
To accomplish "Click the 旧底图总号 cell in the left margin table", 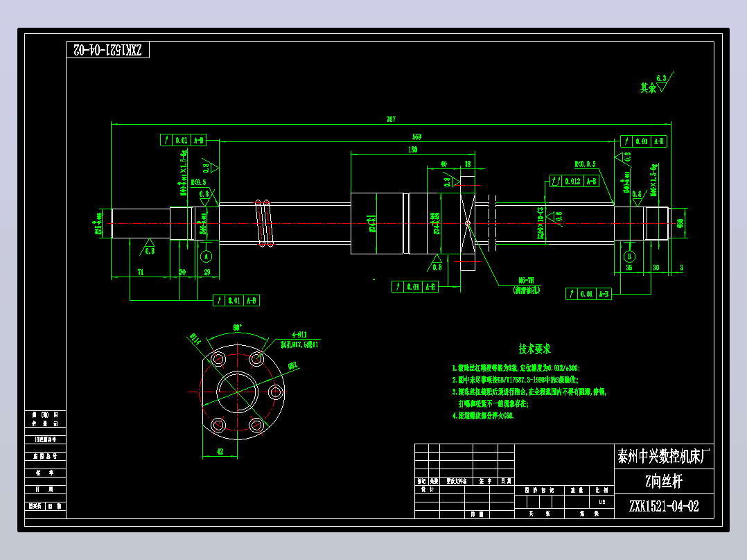I will (45, 439).
